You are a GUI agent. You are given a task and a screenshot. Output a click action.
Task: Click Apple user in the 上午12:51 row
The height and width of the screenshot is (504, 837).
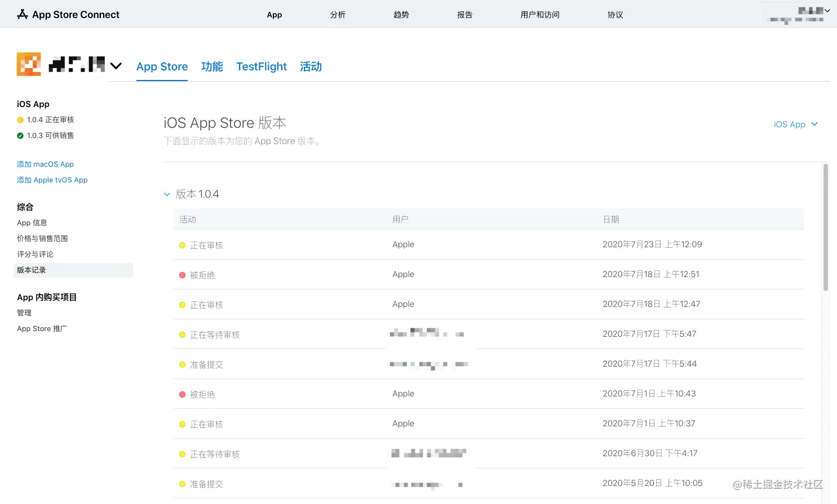(404, 274)
